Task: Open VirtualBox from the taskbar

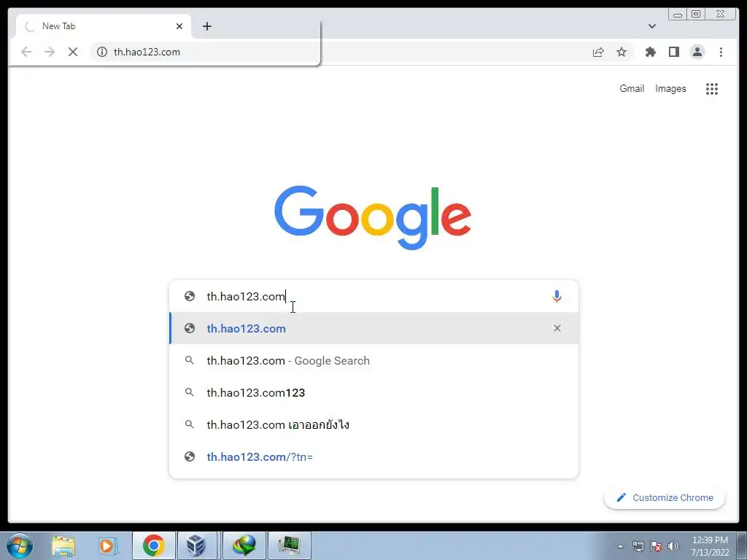Action: (x=197, y=545)
